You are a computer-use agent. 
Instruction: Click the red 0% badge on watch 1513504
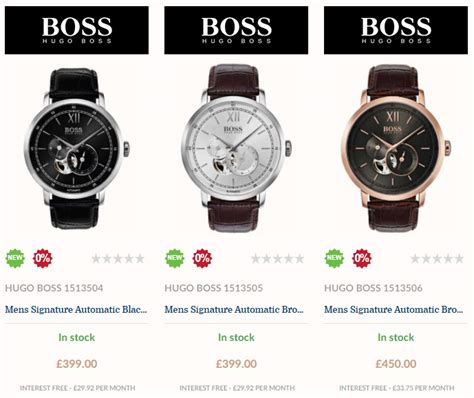(x=42, y=258)
